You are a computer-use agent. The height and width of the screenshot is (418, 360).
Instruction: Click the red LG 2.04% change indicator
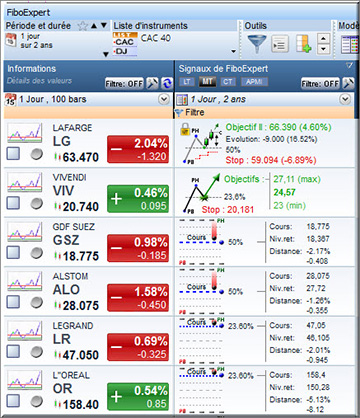[138, 149]
